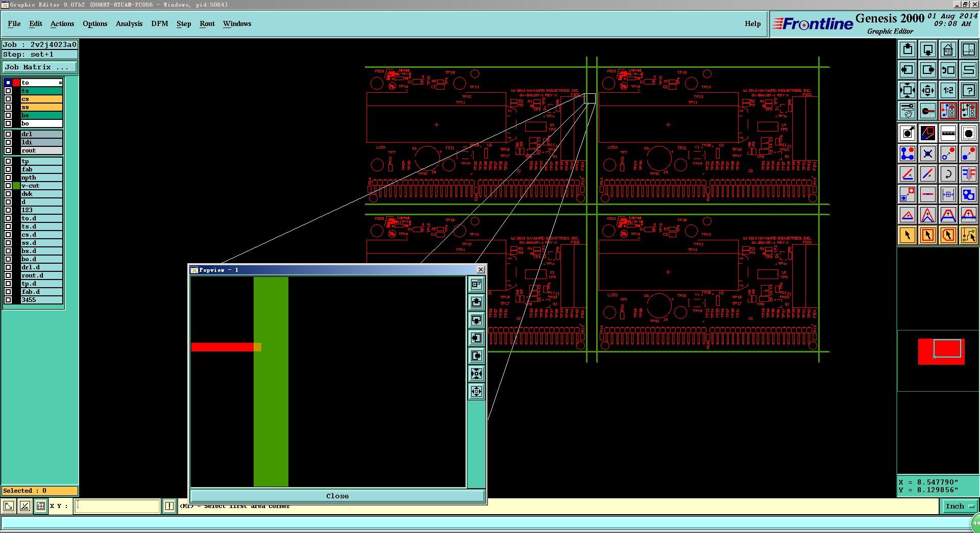Select the ldi layer name row
This screenshot has width=980, height=533.
coord(41,142)
